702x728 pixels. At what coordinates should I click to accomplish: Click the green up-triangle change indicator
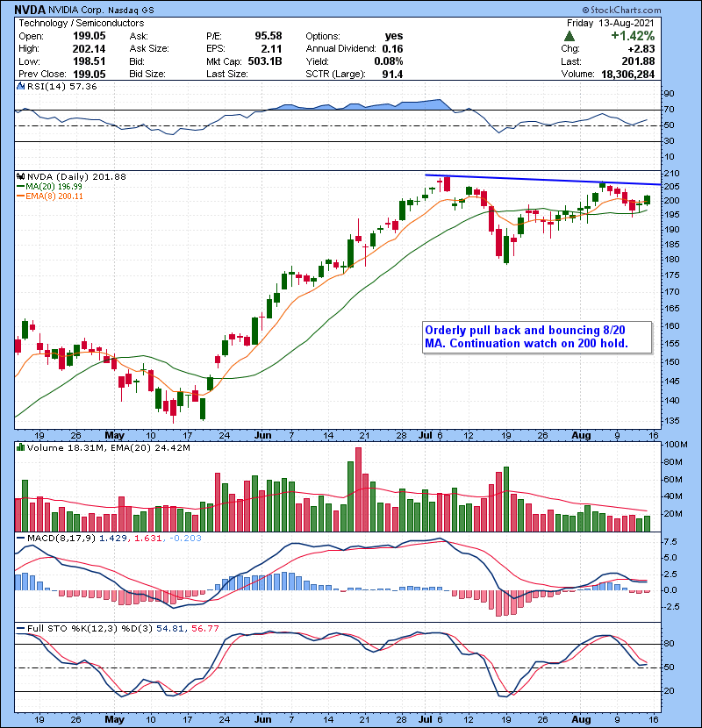click(x=569, y=36)
